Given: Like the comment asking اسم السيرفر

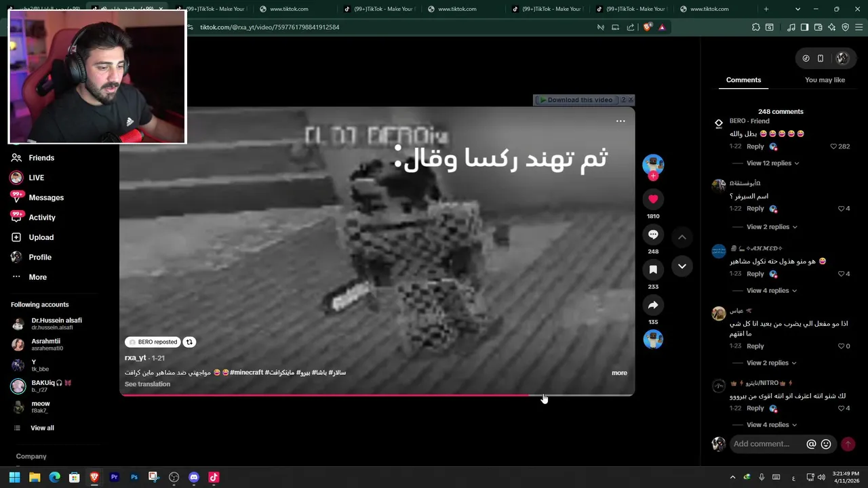Looking at the screenshot, I should pyautogui.click(x=841, y=209).
